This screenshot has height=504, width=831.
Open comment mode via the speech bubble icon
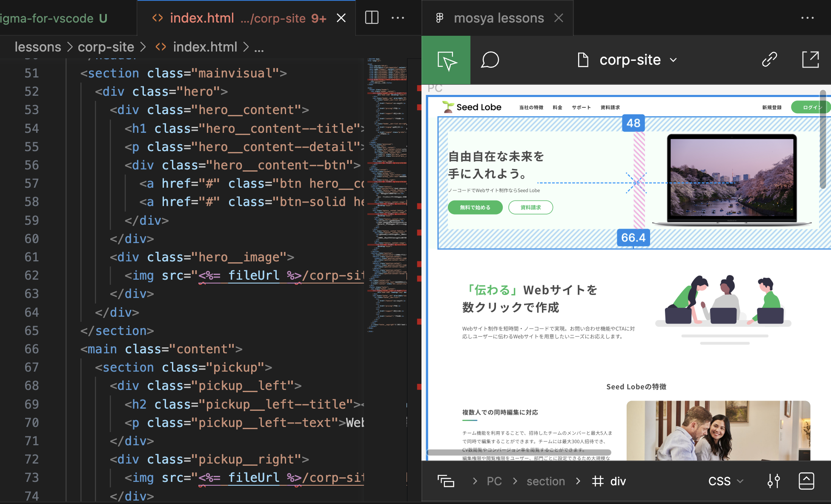pos(490,60)
